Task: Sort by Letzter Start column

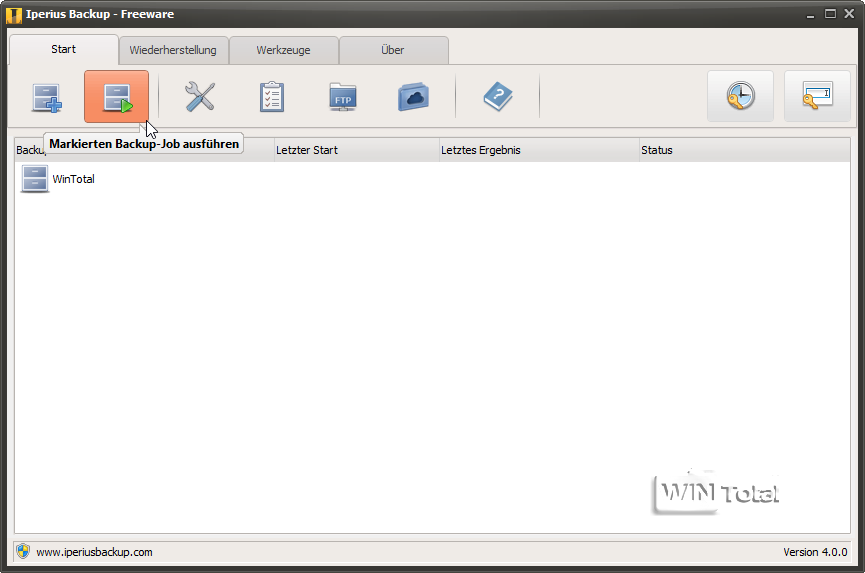Action: [356, 150]
